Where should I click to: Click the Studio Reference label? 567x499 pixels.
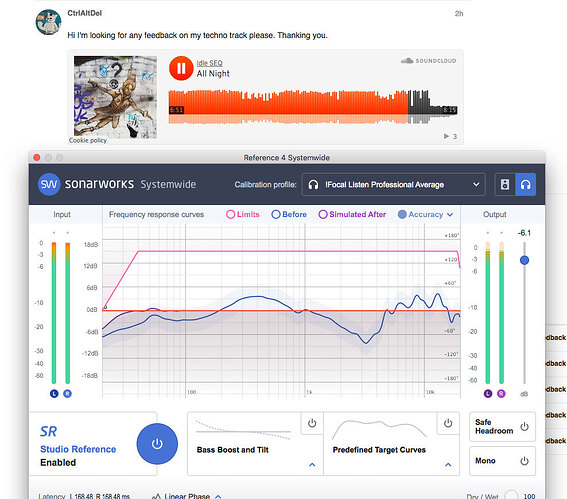click(x=78, y=449)
